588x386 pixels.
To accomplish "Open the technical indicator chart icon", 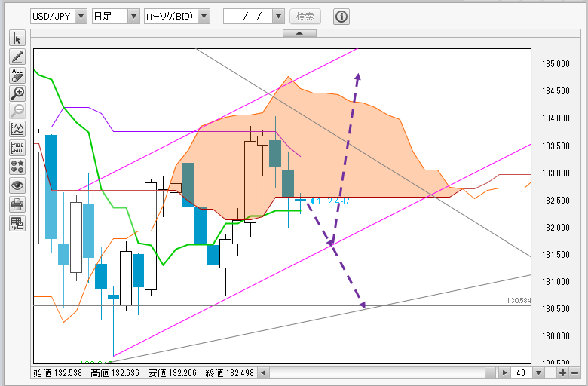I will coord(17,129).
